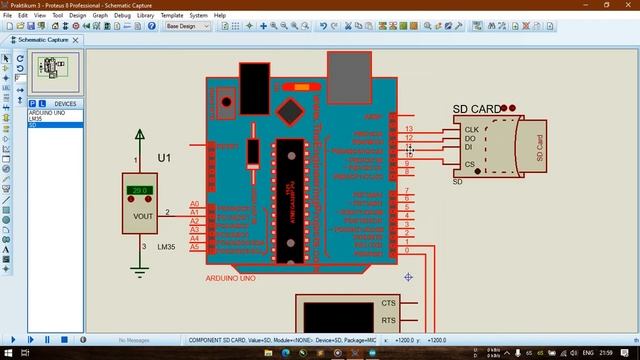Image resolution: width=640 pixels, height=360 pixels.
Task: Open the Library menu
Action: coord(145,15)
